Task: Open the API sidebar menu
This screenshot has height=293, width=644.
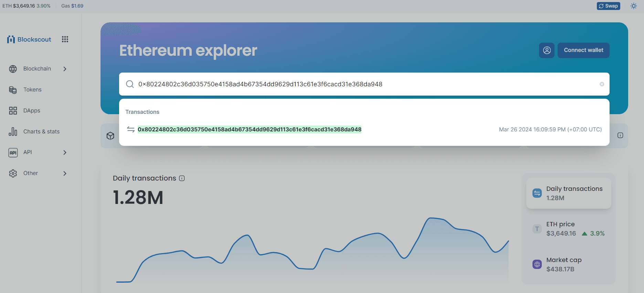Action: pos(38,152)
